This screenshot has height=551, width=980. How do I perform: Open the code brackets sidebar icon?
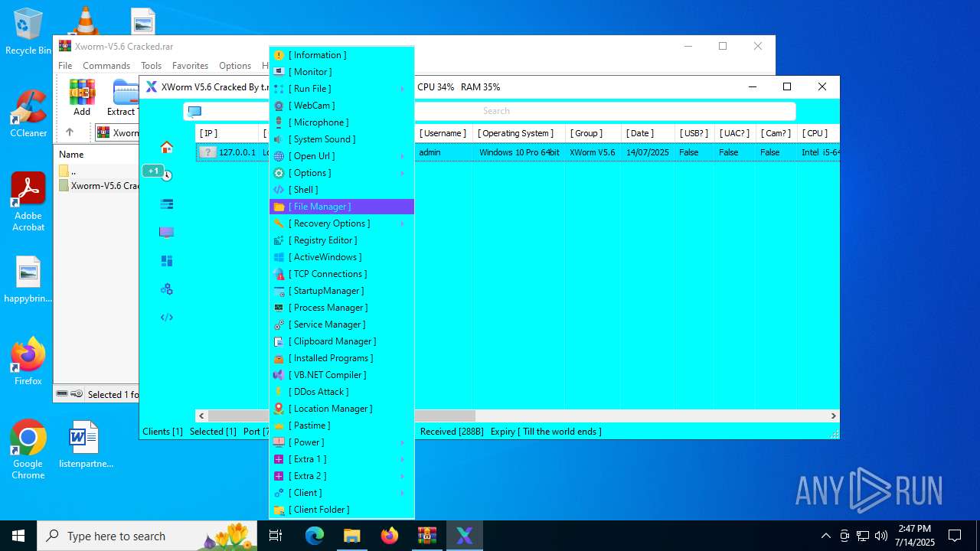tap(166, 318)
